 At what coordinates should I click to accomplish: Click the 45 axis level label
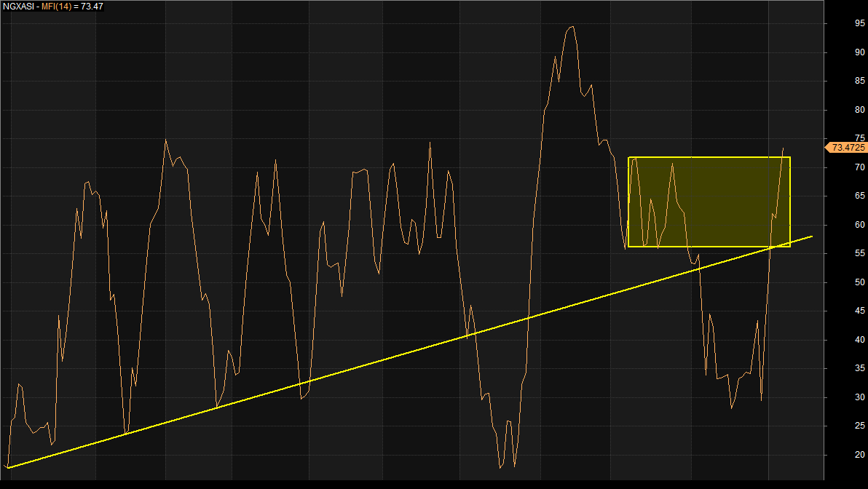click(860, 311)
